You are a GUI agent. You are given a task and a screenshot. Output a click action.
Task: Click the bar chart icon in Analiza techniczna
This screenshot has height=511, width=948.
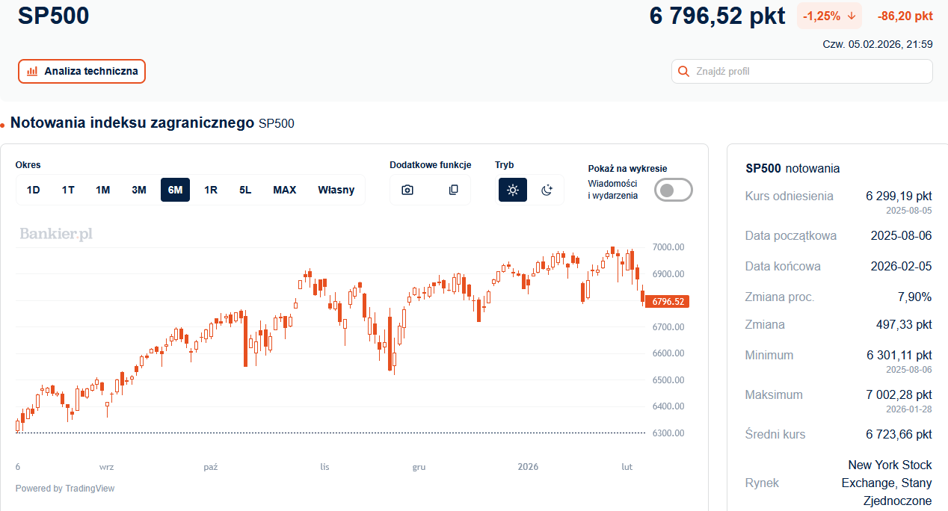tap(32, 71)
